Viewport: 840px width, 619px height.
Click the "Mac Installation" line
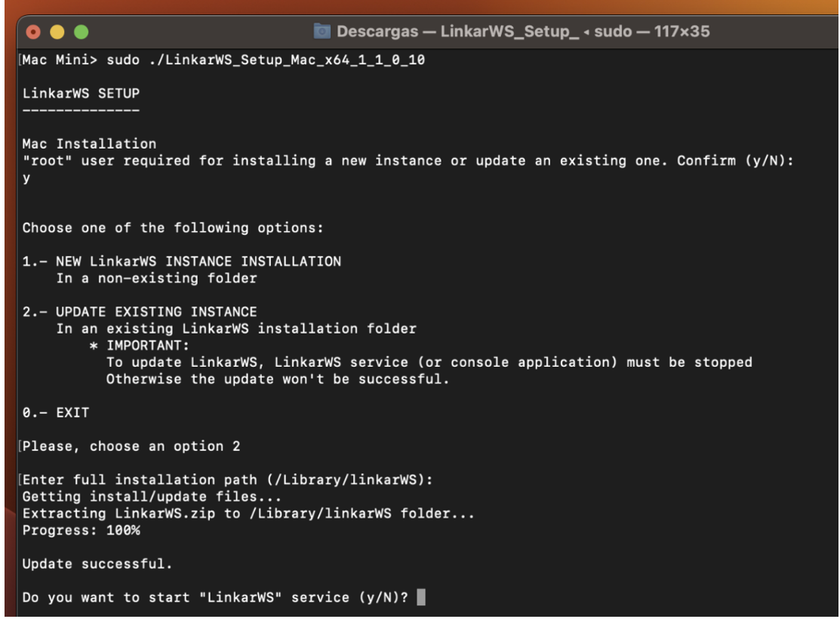tap(89, 143)
